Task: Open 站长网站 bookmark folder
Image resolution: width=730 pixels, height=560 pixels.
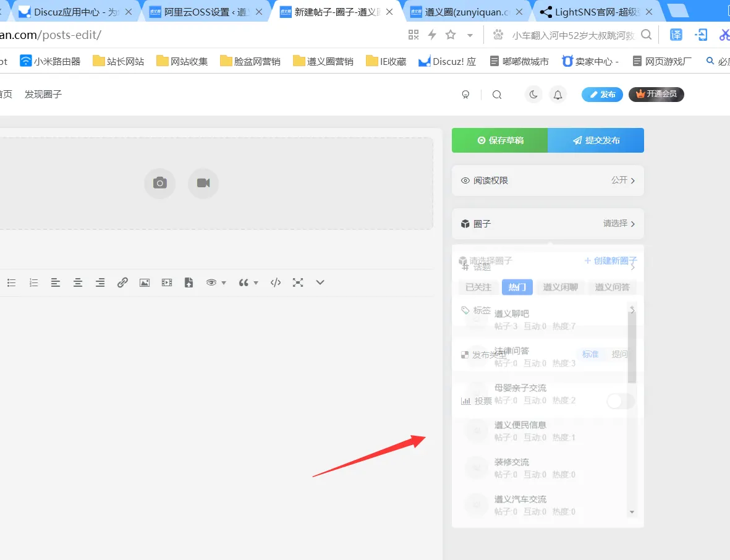Action: (x=119, y=61)
